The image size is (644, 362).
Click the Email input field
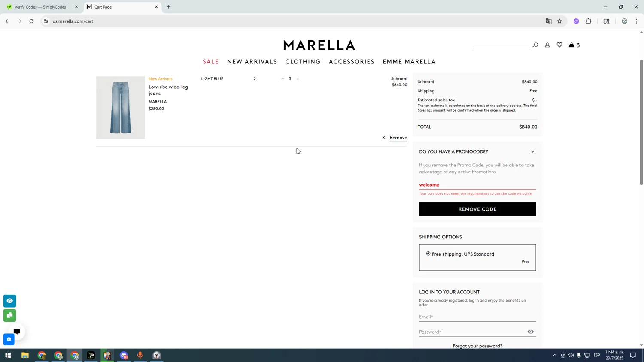pyautogui.click(x=477, y=317)
